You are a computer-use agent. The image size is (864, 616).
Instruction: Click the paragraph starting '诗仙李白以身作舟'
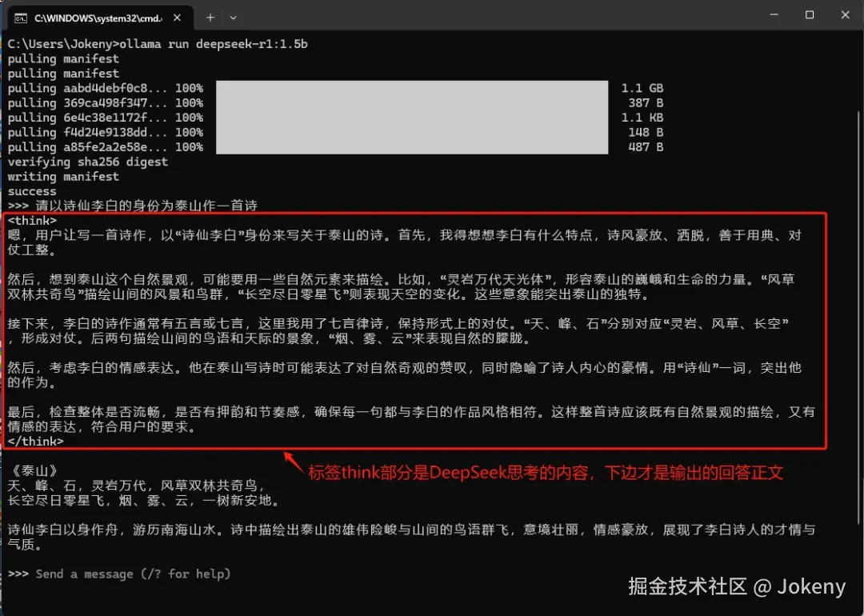coord(412,538)
